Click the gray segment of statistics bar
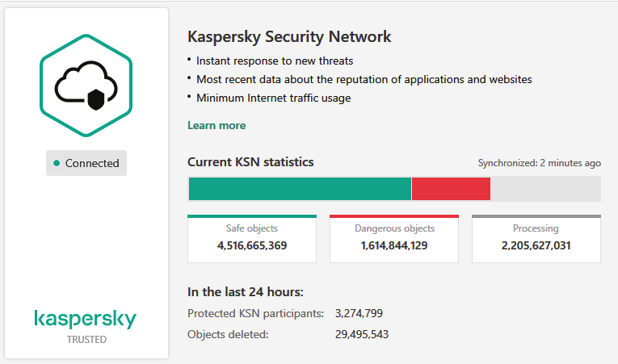618x364 pixels. (x=545, y=189)
